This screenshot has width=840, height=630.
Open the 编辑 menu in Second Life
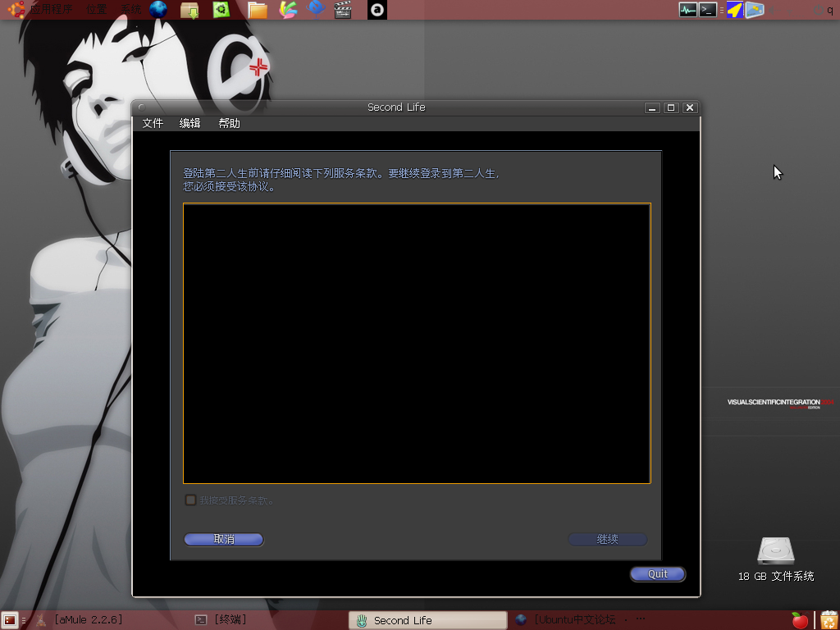pyautogui.click(x=189, y=124)
